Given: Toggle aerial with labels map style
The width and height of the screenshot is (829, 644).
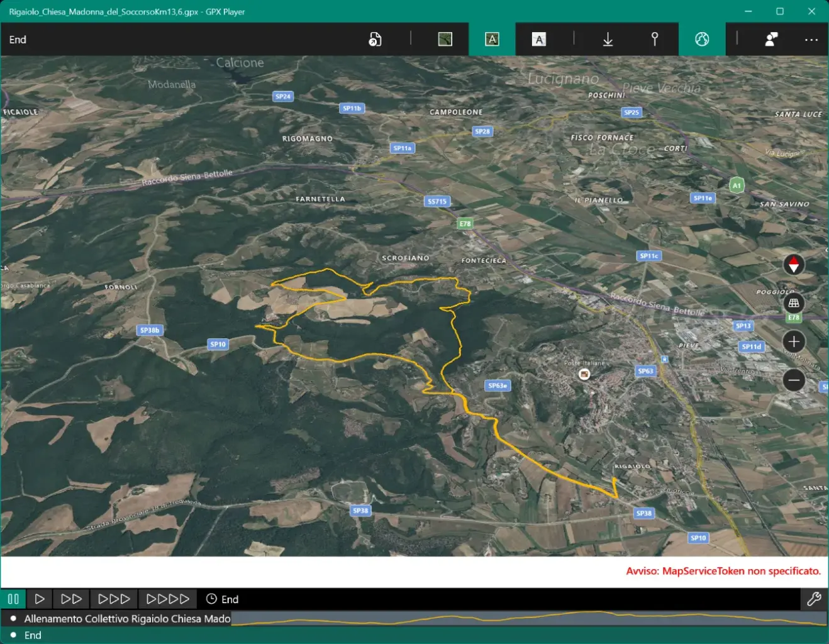Looking at the screenshot, I should (x=492, y=40).
